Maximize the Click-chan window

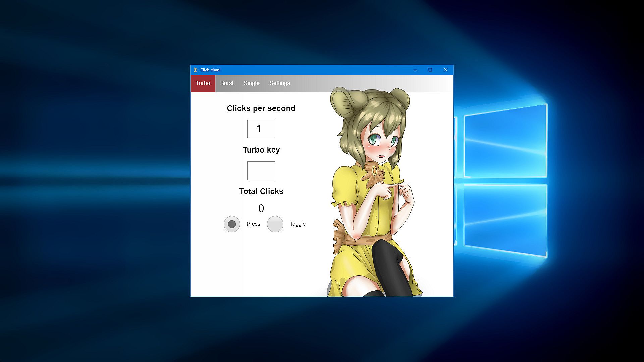tap(430, 70)
